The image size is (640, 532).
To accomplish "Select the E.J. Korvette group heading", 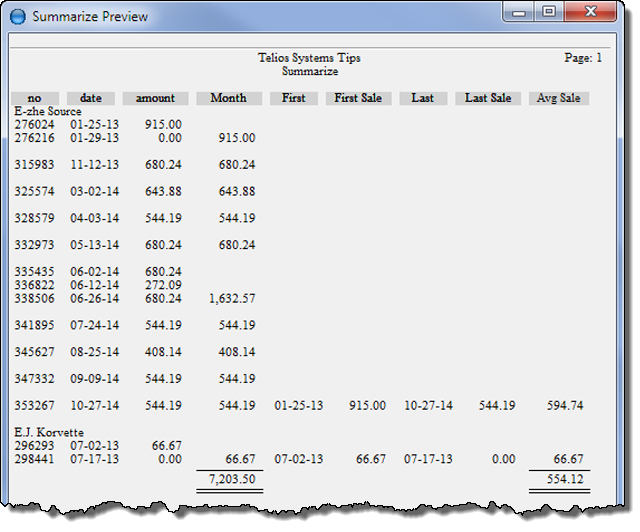I will (x=49, y=432).
